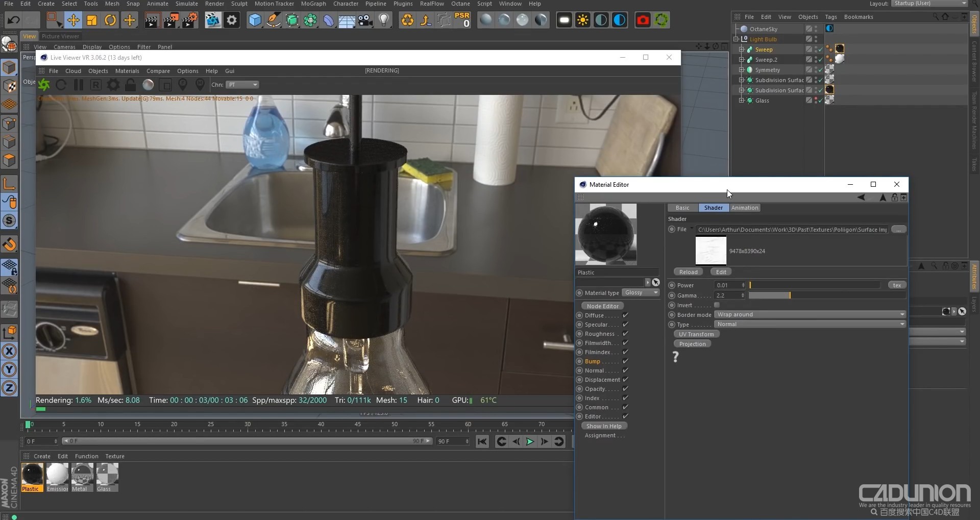Click the Reload button
Screen dimensions: 980x520
point(688,272)
